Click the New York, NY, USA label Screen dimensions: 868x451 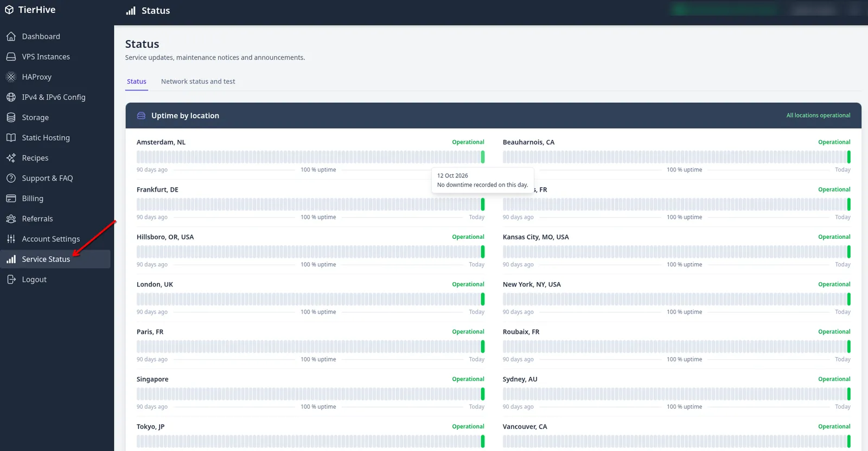click(x=532, y=284)
